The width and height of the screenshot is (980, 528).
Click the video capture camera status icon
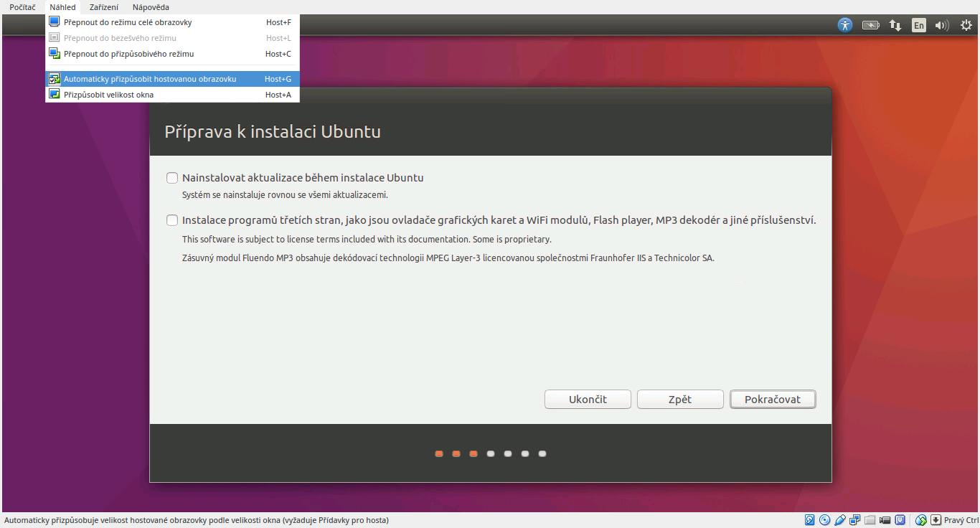pos(885,520)
